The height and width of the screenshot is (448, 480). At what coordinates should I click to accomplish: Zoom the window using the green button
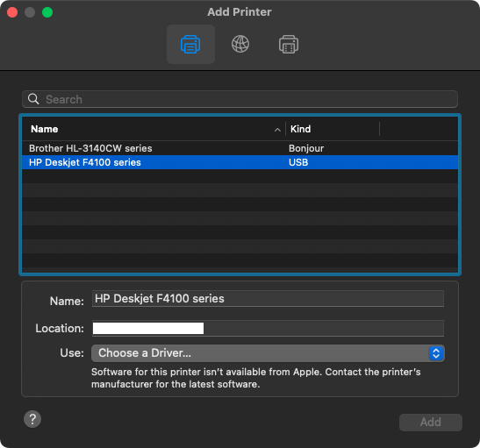47,12
